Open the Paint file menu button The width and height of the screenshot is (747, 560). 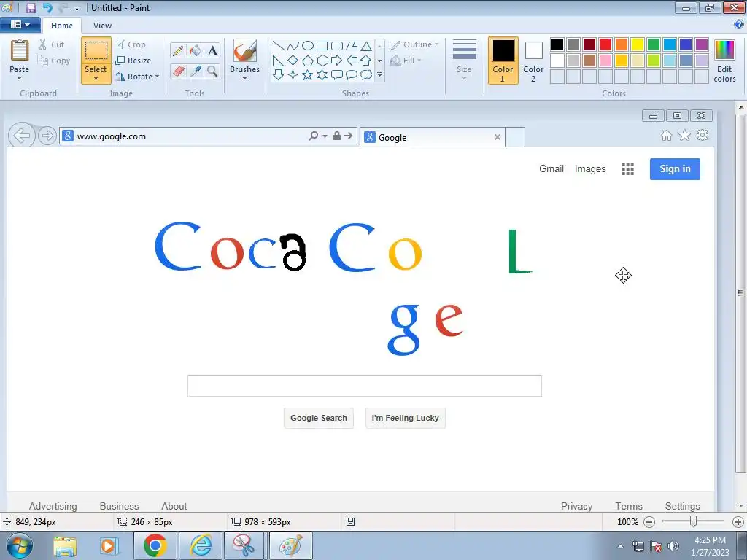(20, 24)
